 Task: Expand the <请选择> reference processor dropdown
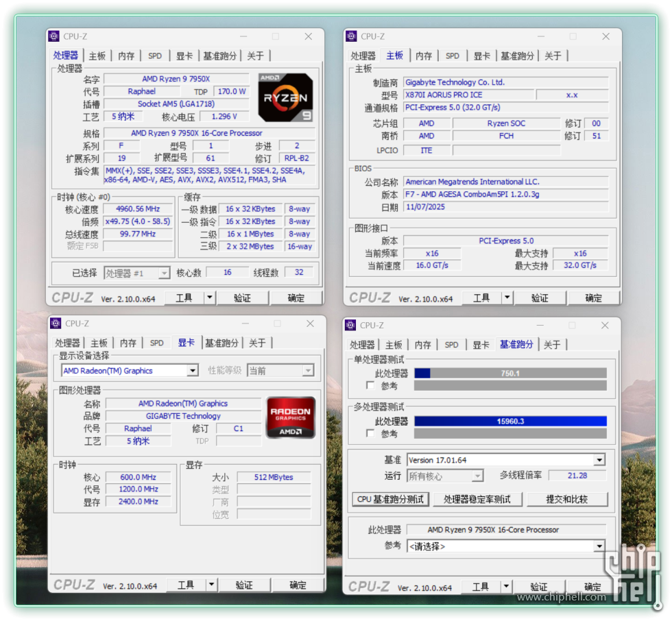[599, 546]
